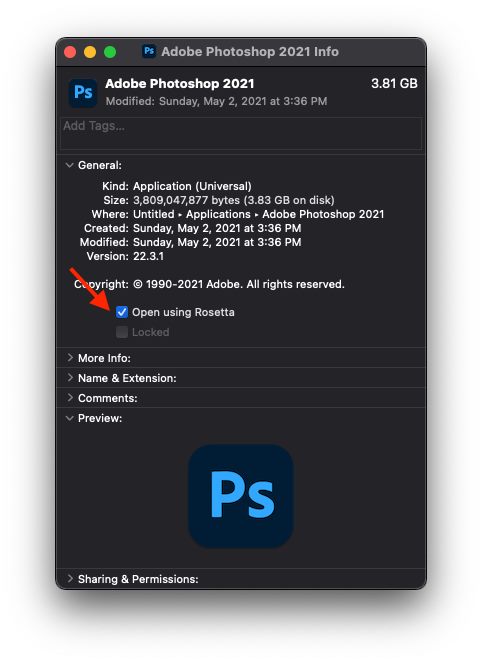
Task: Click the large Ps preview thumbnail
Action: point(241,496)
